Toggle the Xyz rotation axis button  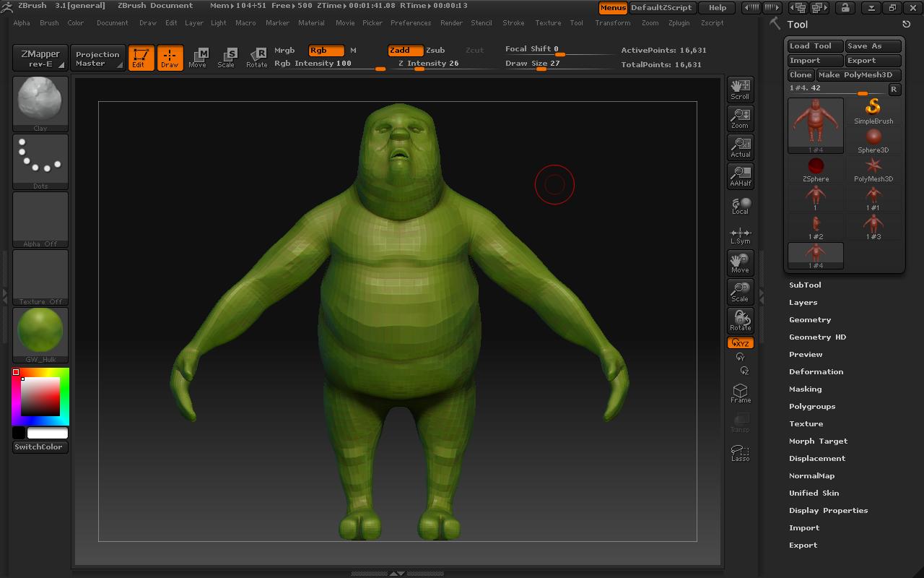click(x=740, y=343)
